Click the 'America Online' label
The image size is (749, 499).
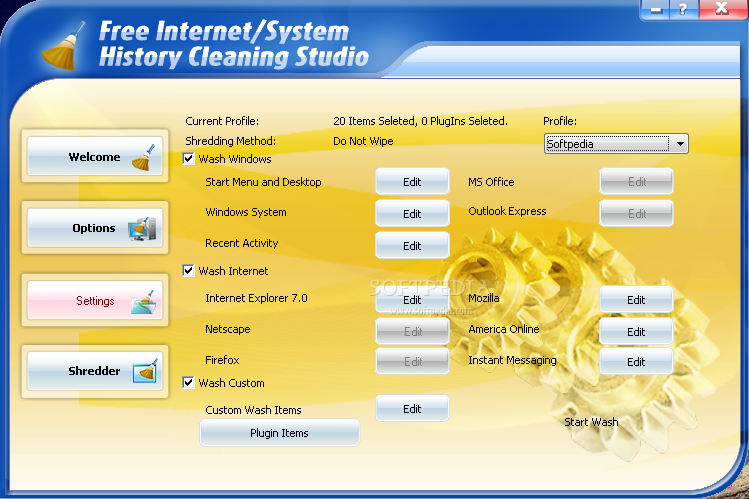coord(503,329)
